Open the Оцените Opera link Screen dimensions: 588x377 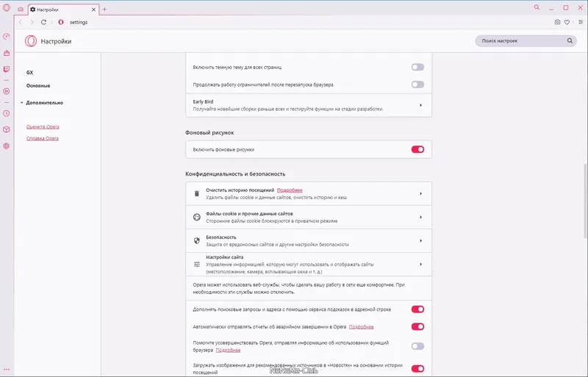click(43, 127)
